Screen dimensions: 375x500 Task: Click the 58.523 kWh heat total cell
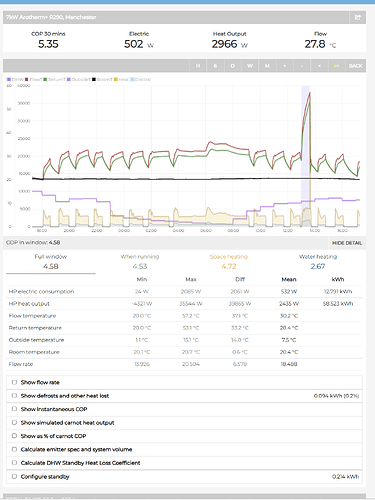pyautogui.click(x=338, y=304)
